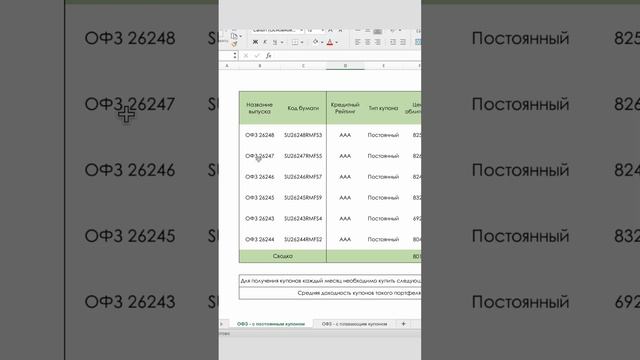This screenshot has width=640, height=360.
Task: Switch to 'ОФЗ - с плавающим купоном' sheet tab
Action: pos(354,324)
